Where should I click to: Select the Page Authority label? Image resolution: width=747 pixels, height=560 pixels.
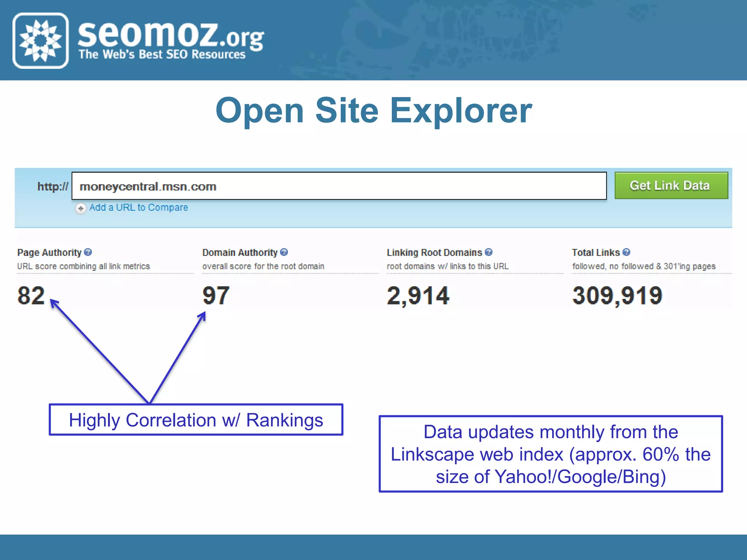(x=49, y=253)
